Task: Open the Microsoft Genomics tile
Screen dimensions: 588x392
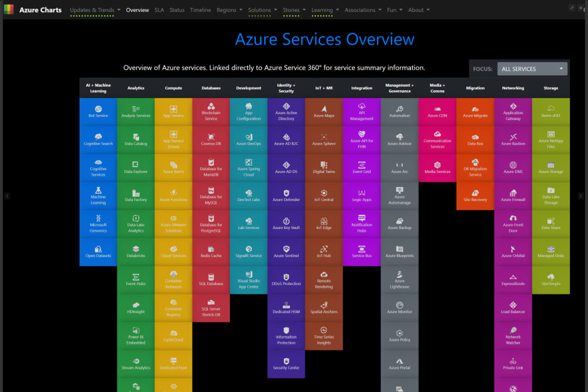Action: 98,224
